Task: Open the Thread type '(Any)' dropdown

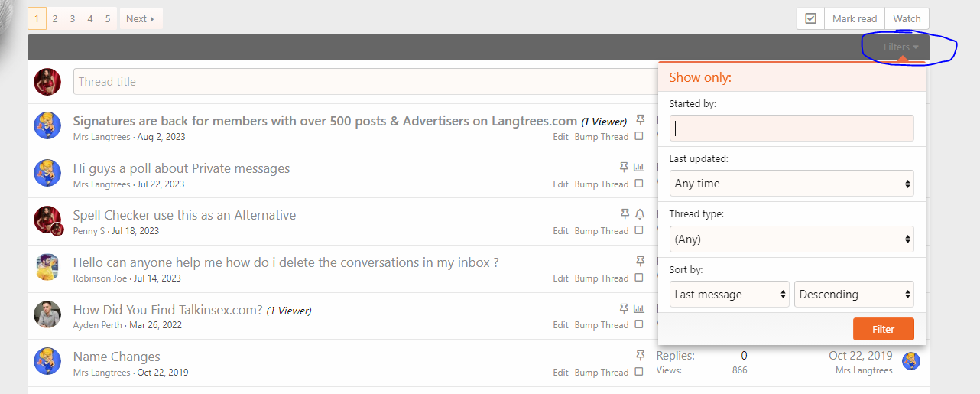Action: (x=791, y=239)
